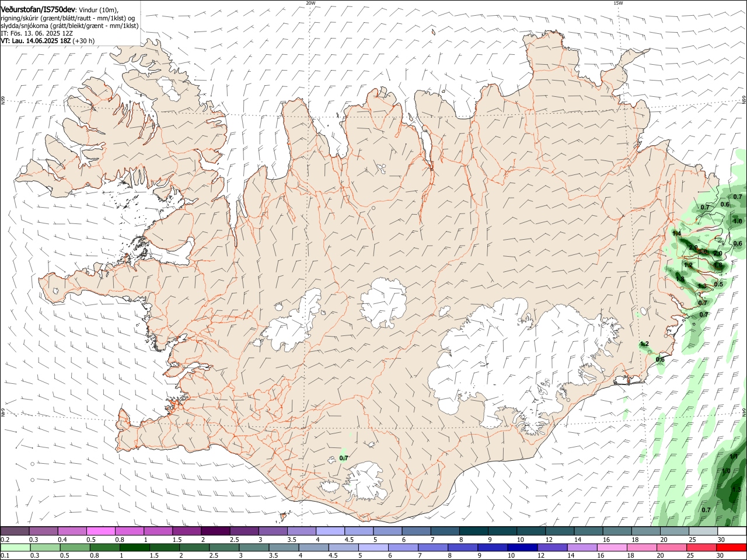Viewport: 747px width, 560px height.
Task: Pick the violet rain swatch labeled 12
Action: click(552, 547)
